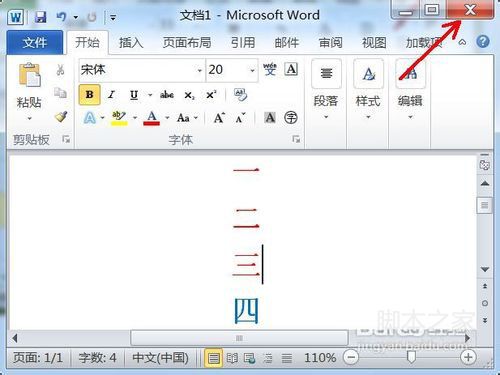
Task: Open the undo history dropdown arrow
Action: coord(76,17)
